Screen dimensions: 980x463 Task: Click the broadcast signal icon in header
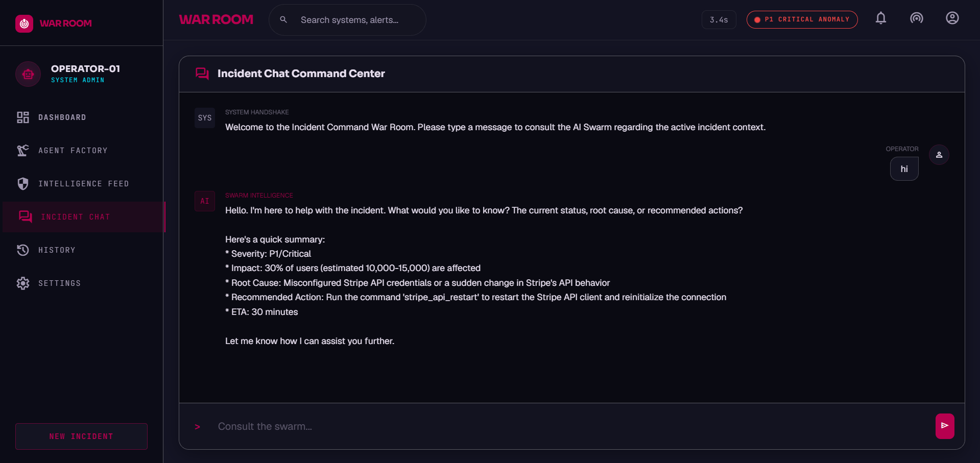click(x=916, y=19)
